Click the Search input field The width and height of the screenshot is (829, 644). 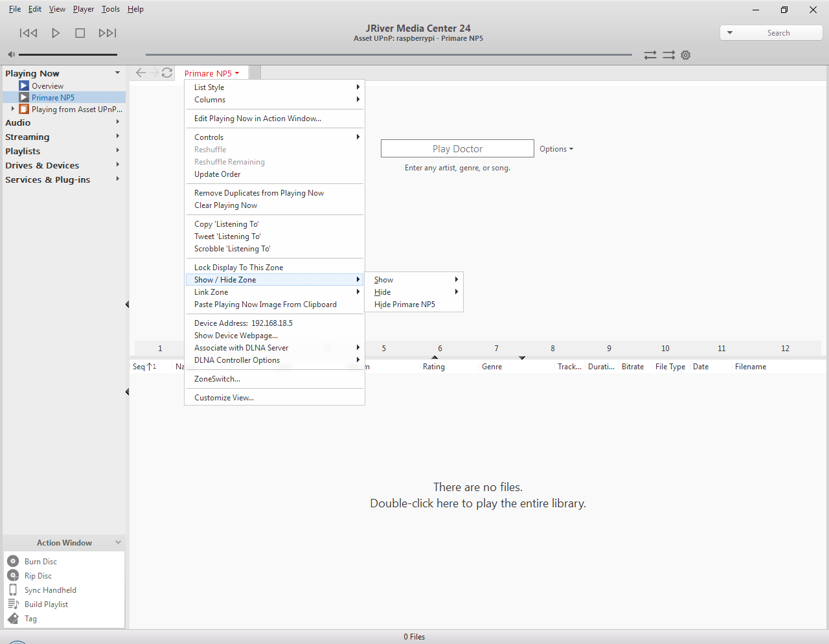point(778,32)
